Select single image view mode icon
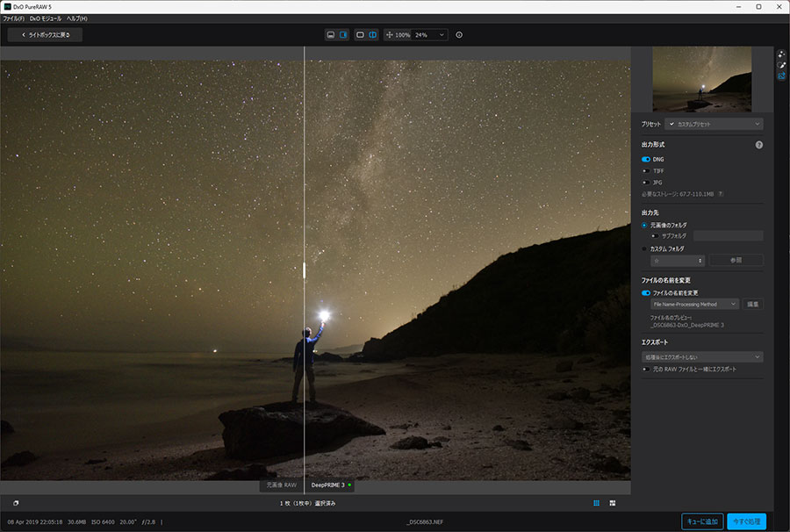The width and height of the screenshot is (790, 532). (360, 35)
